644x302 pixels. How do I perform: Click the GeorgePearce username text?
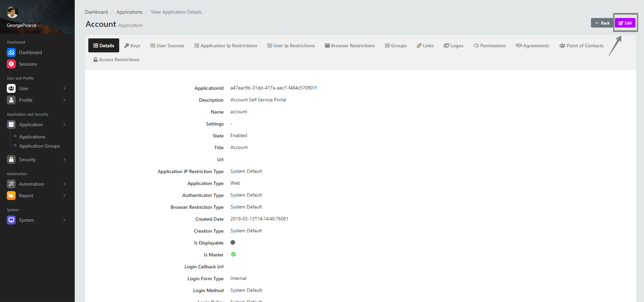[21, 25]
